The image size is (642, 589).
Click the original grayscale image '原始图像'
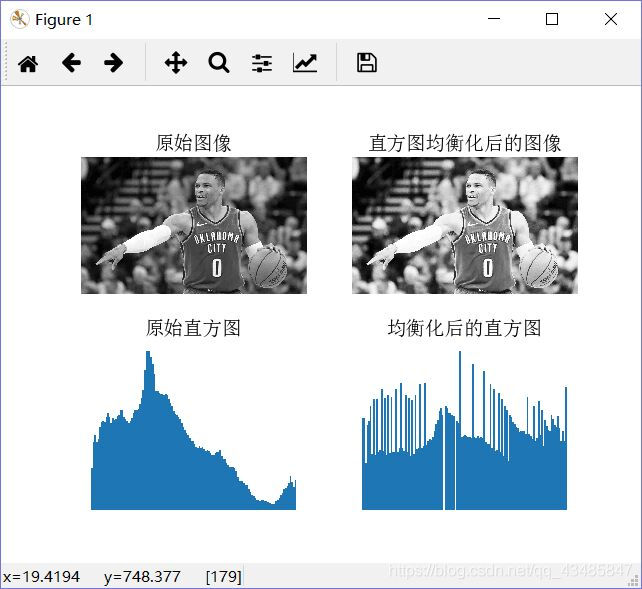(x=194, y=226)
